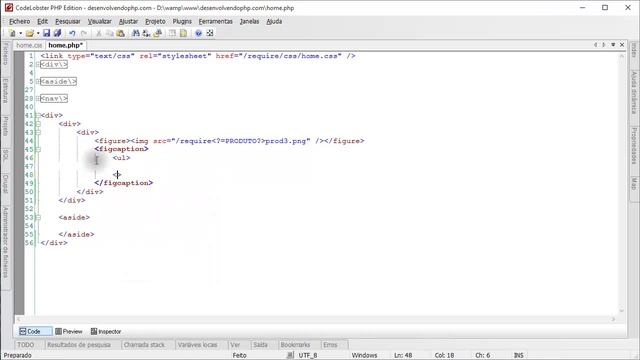
Task: Open the Bookmarks bottom tab
Action: [x=296, y=345]
